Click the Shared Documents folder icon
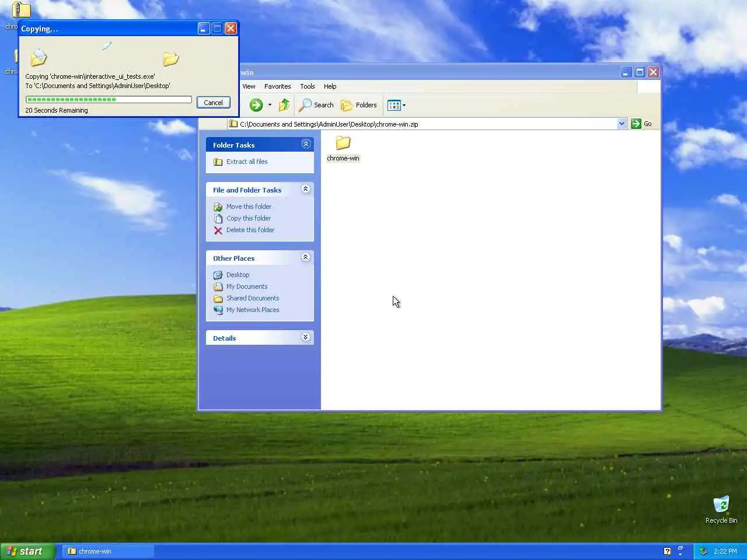 (218, 298)
